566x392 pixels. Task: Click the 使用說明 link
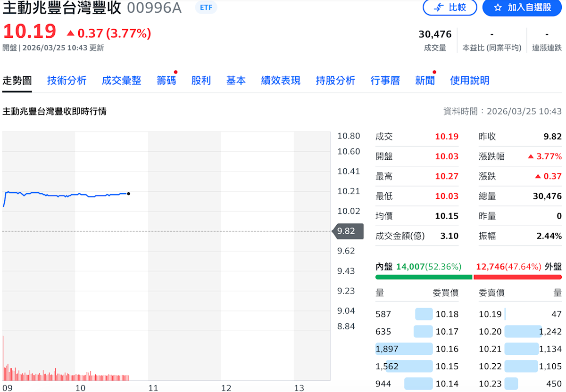point(469,81)
